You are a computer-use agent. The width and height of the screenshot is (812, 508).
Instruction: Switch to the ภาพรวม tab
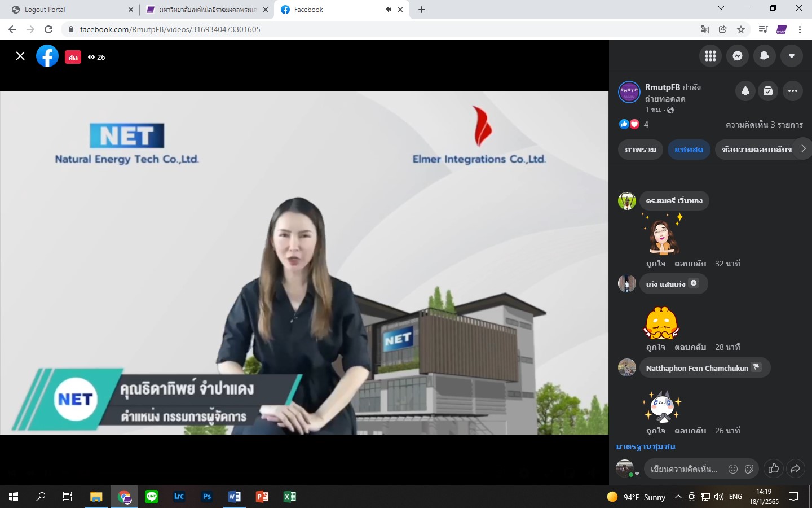[x=640, y=150]
